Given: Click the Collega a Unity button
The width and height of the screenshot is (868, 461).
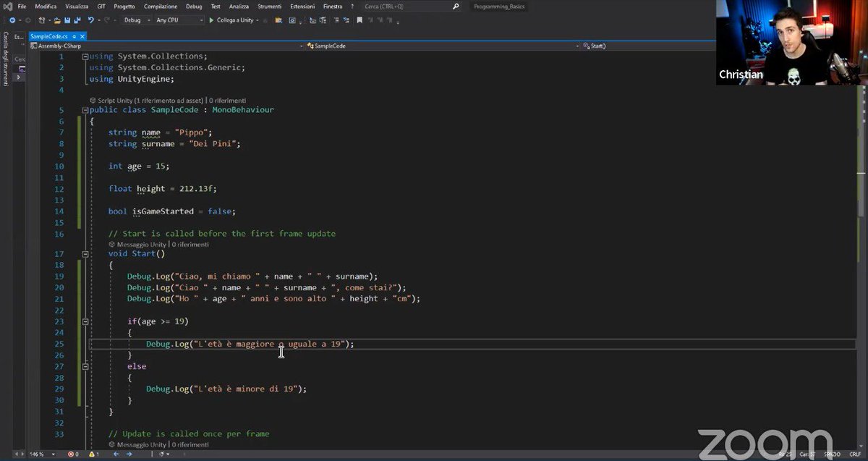Looking at the screenshot, I should (x=235, y=20).
